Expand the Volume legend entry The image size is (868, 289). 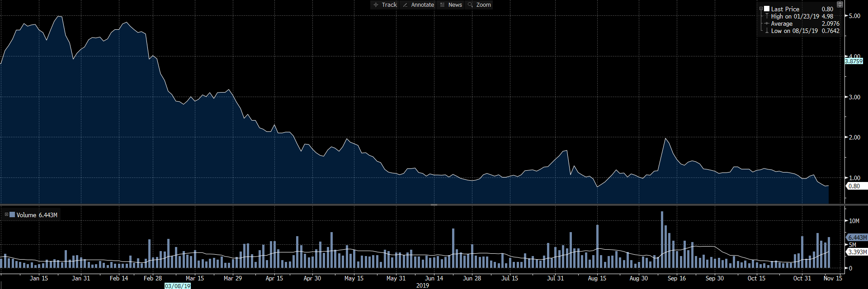click(6, 214)
